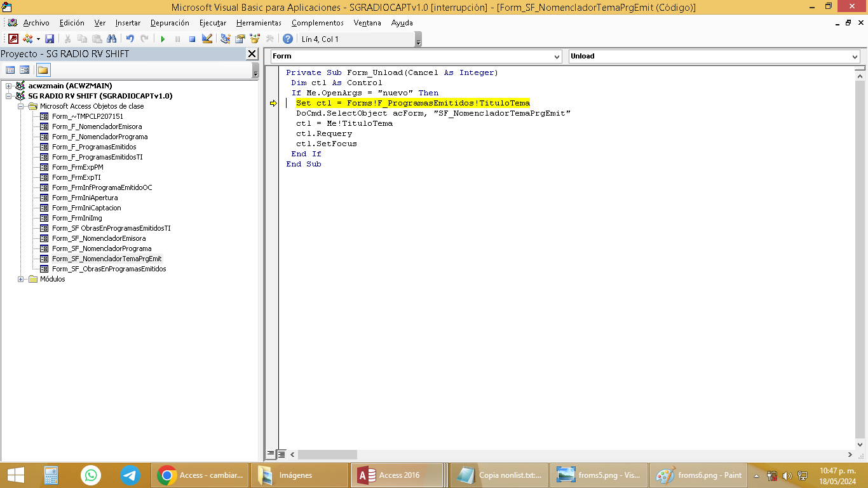Screen dimensions: 868x488
Task: Switch to the Chrome window in the taskbar
Action: pos(200,475)
